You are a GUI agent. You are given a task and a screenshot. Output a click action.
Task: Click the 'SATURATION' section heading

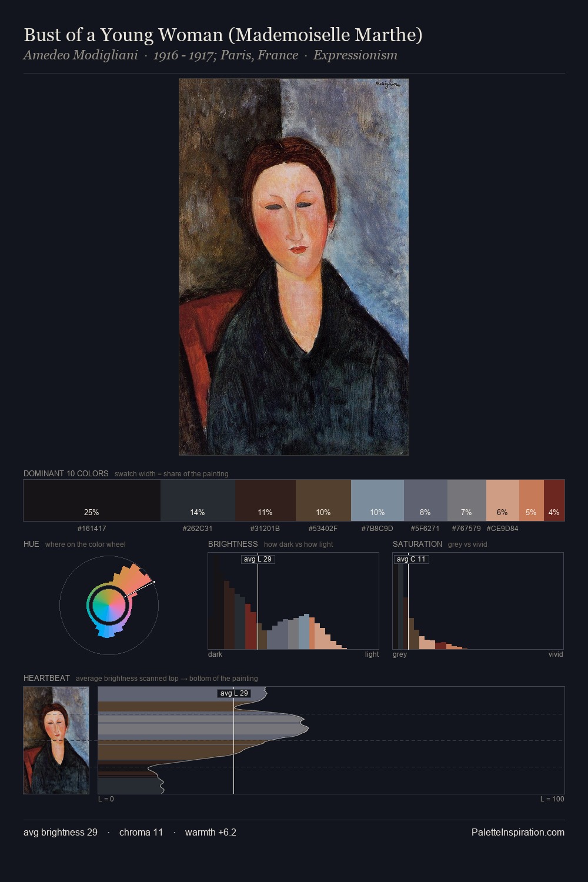tap(417, 544)
